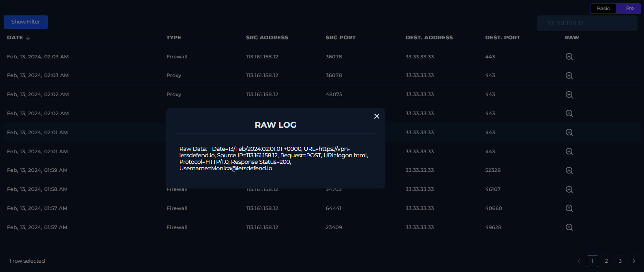Click dest. port value 46107
This screenshot has height=272, width=644.
pos(493,189)
